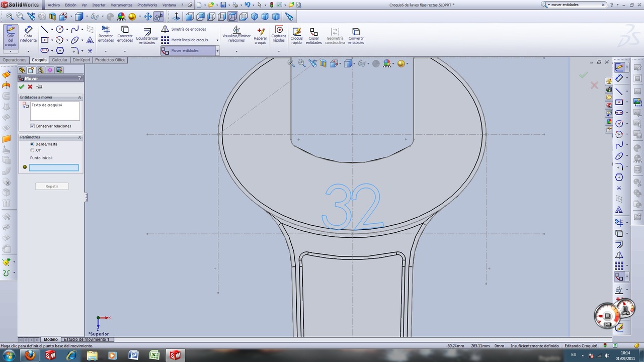Click the first Convertir entidades tool

coord(125,34)
